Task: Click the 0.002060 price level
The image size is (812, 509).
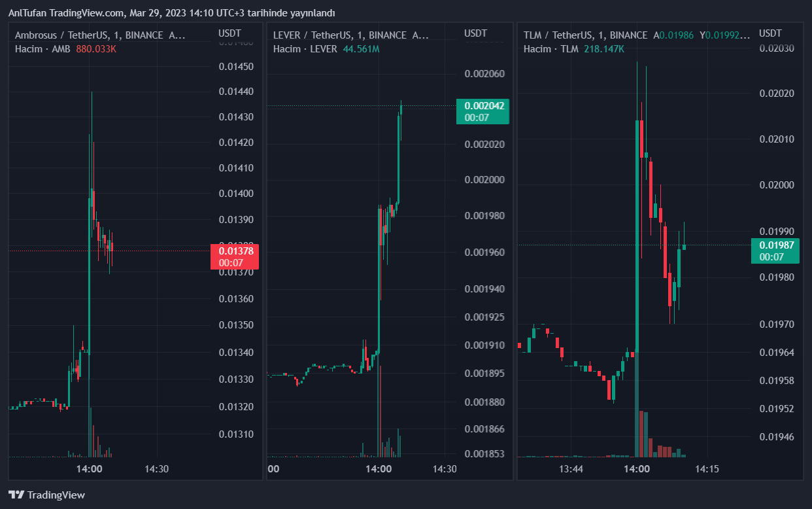Action: (x=484, y=74)
